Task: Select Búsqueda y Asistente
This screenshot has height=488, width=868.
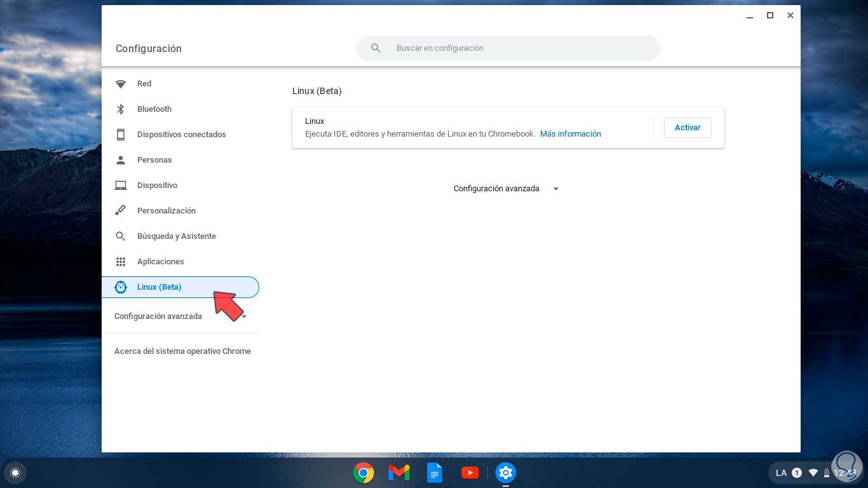Action: point(180,236)
